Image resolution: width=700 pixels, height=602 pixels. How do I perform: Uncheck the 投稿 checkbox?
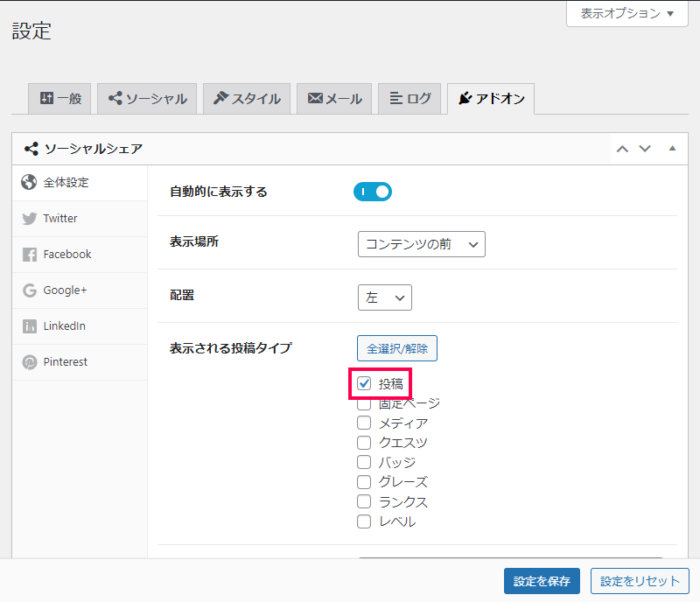point(364,383)
